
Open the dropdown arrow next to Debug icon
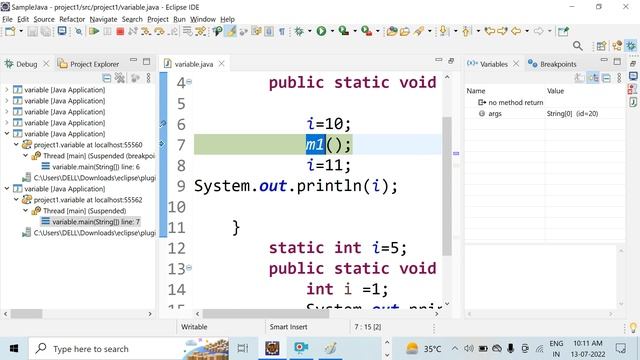point(309,31)
